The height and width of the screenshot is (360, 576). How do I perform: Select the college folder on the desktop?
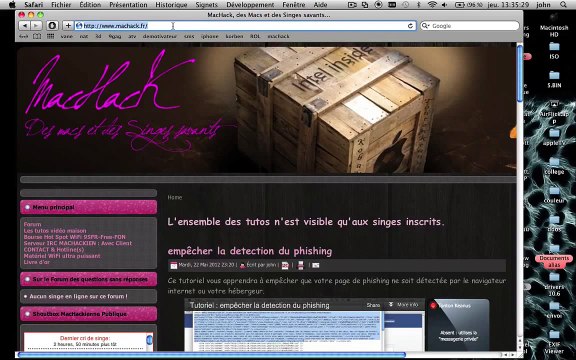tap(554, 166)
